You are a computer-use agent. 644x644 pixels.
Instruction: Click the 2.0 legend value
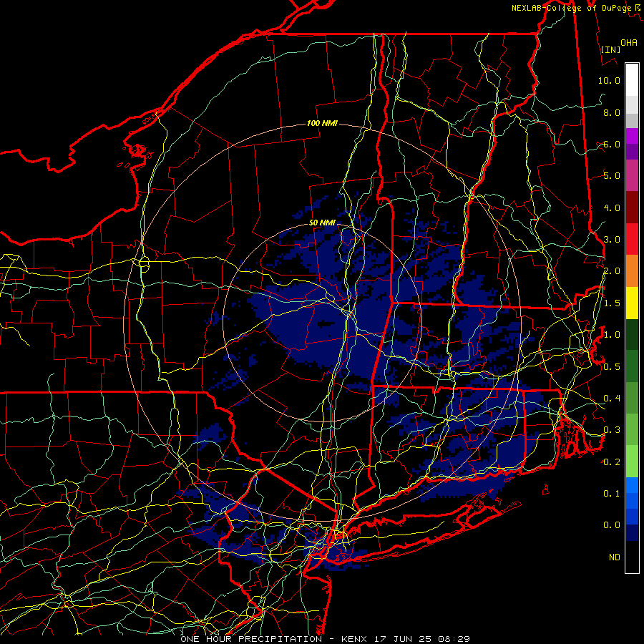(x=612, y=271)
